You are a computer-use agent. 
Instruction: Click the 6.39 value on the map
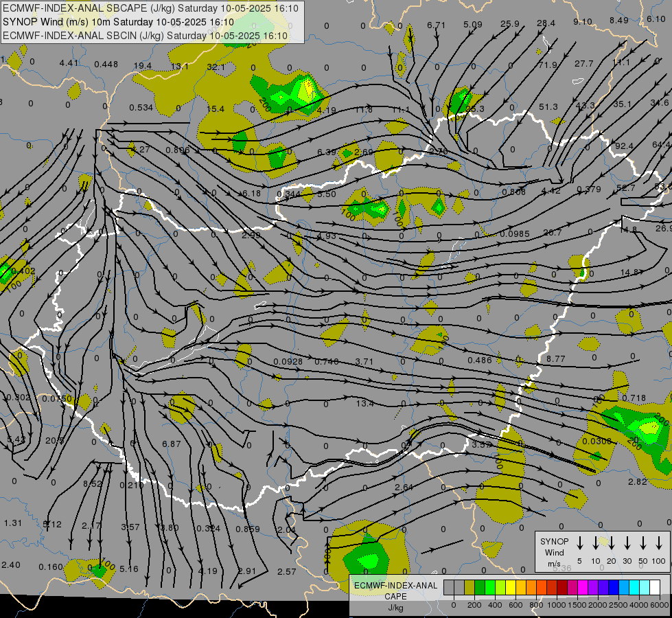327,152
